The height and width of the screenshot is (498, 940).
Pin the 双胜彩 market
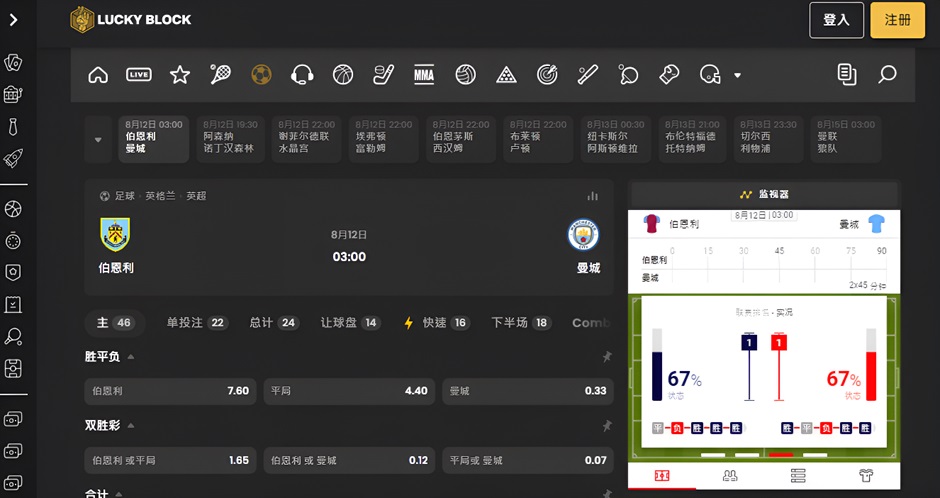[x=606, y=426]
